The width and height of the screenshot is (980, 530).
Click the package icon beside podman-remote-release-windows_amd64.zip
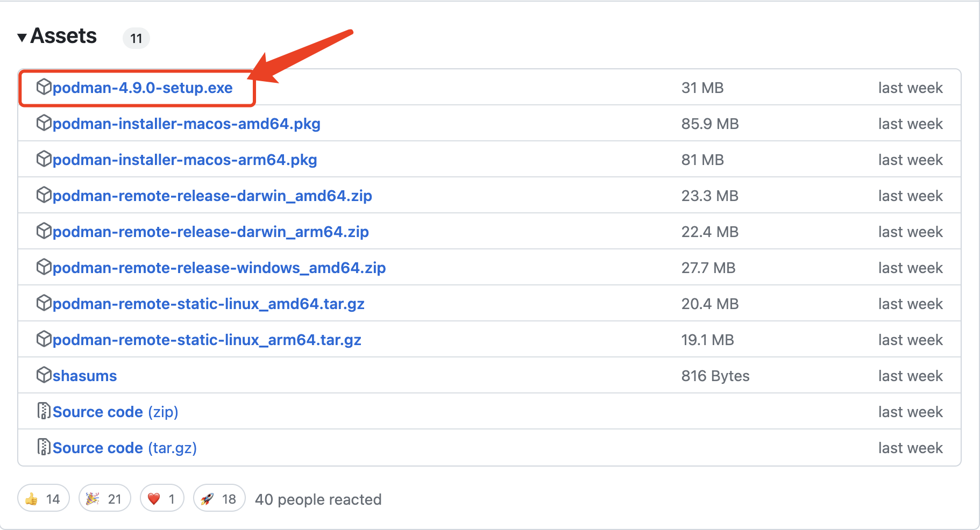pyautogui.click(x=44, y=267)
